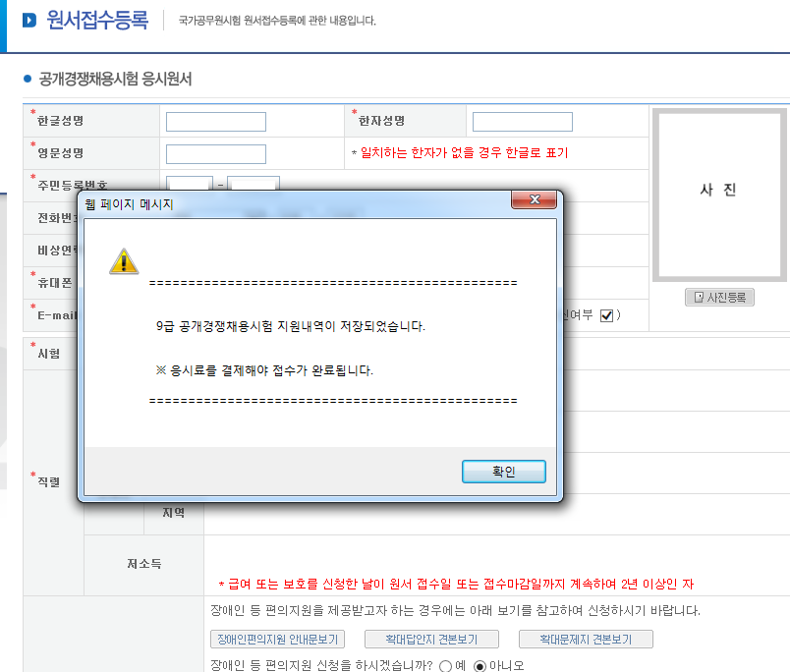Select 예 radio for 편의지원 신청
Screen dimensions: 790x672
(x=446, y=665)
